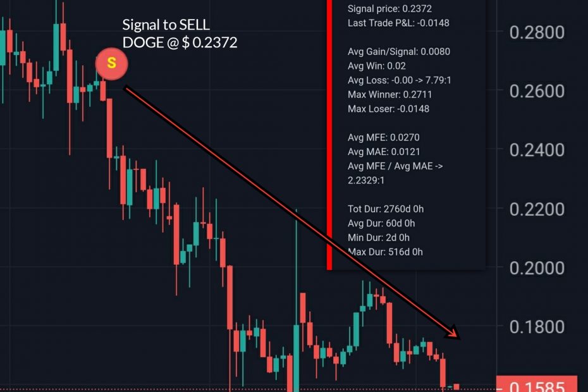Click the "Max Loser: -0.0148" statistic
This screenshot has height=392, width=588.
(388, 109)
